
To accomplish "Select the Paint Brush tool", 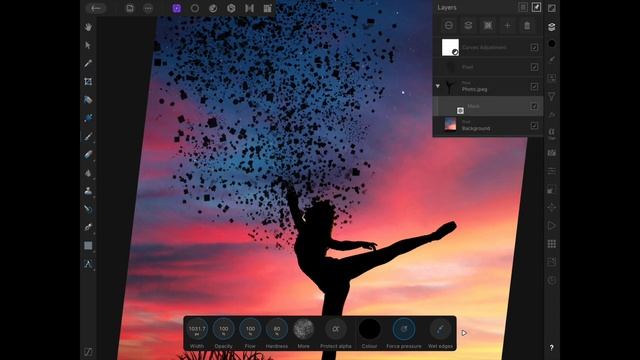I will point(88,136).
